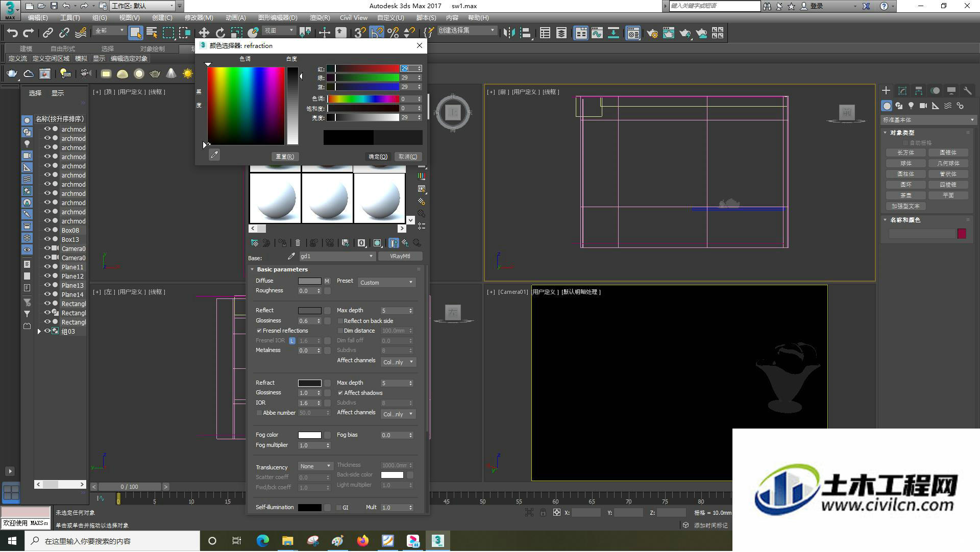Pick color with the eyedropper in color selector

click(214, 155)
